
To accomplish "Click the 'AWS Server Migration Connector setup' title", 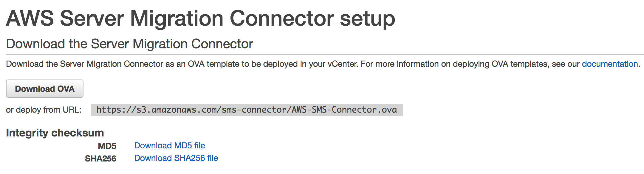I will (x=200, y=18).
